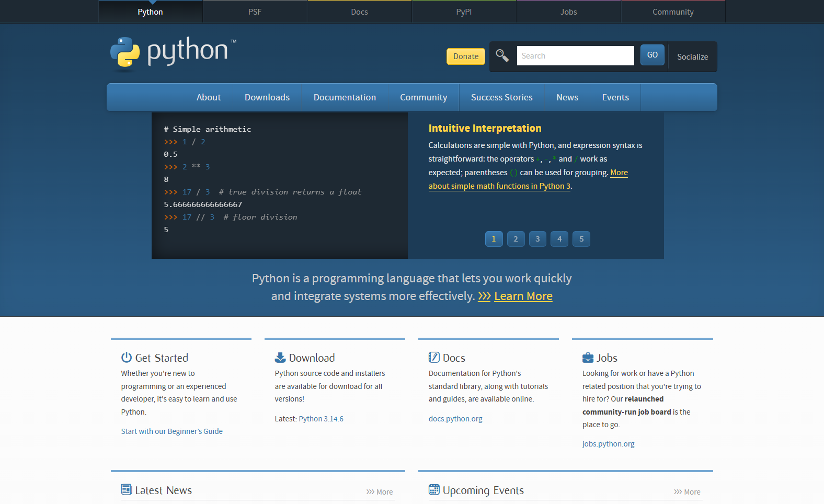Focus the Search input field
Viewport: 824px width, 504px height.
(575, 56)
